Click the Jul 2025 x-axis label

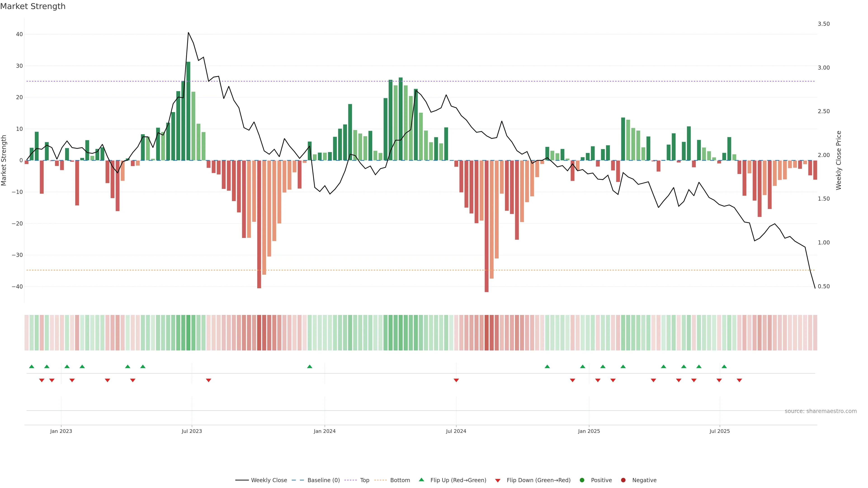pos(719,431)
